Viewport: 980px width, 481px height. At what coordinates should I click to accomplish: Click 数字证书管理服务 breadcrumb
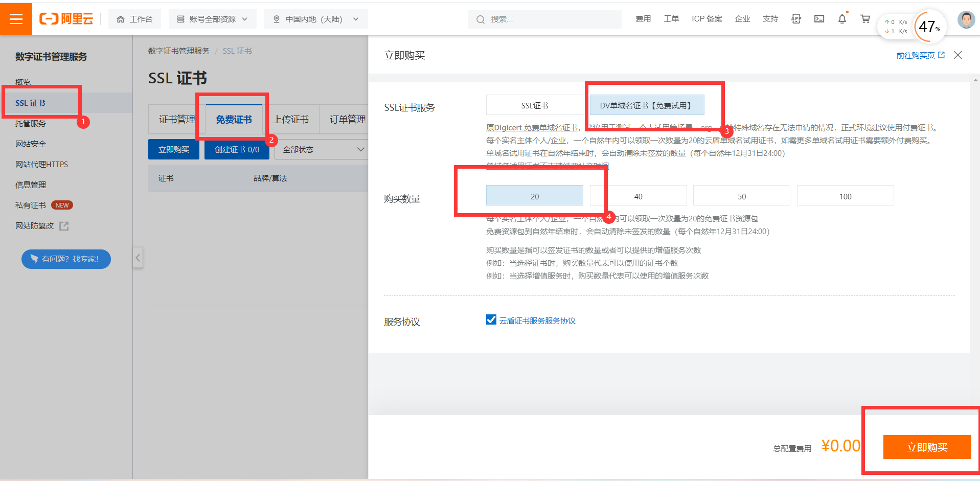[179, 51]
